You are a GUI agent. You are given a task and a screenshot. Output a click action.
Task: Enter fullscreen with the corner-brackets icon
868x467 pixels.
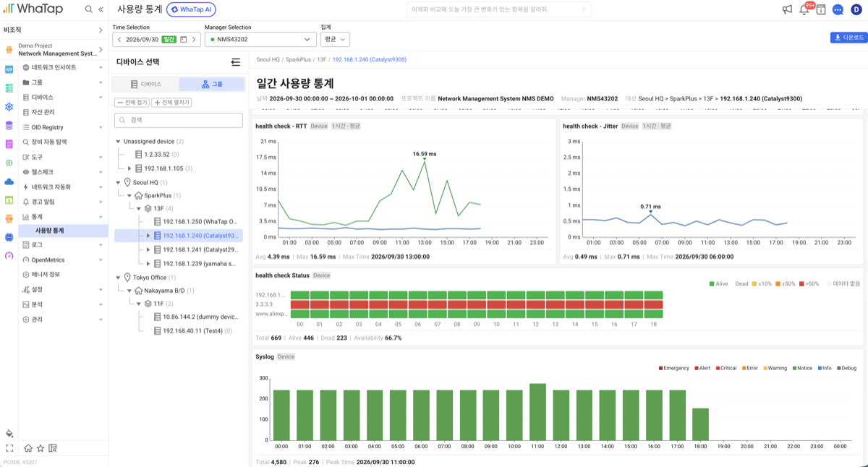click(9, 448)
